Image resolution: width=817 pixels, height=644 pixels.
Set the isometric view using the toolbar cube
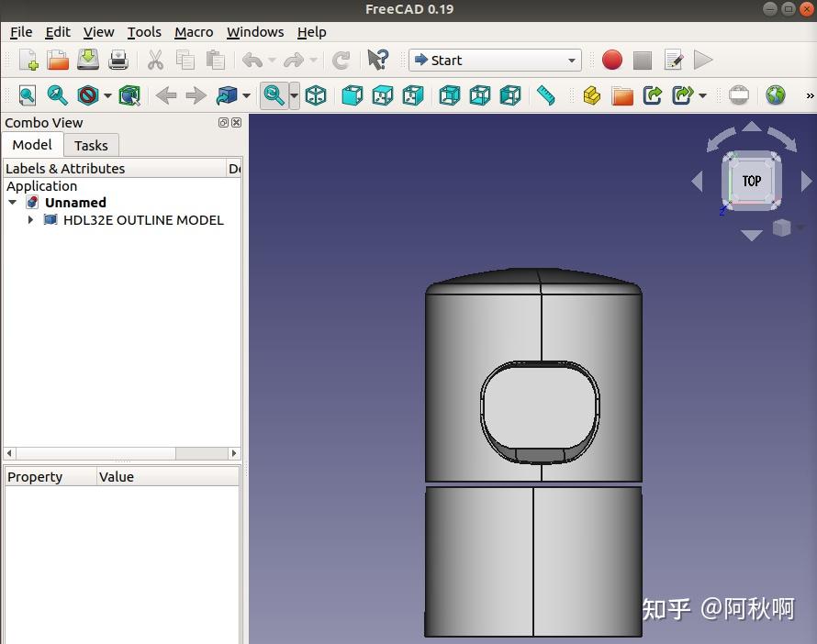(316, 95)
